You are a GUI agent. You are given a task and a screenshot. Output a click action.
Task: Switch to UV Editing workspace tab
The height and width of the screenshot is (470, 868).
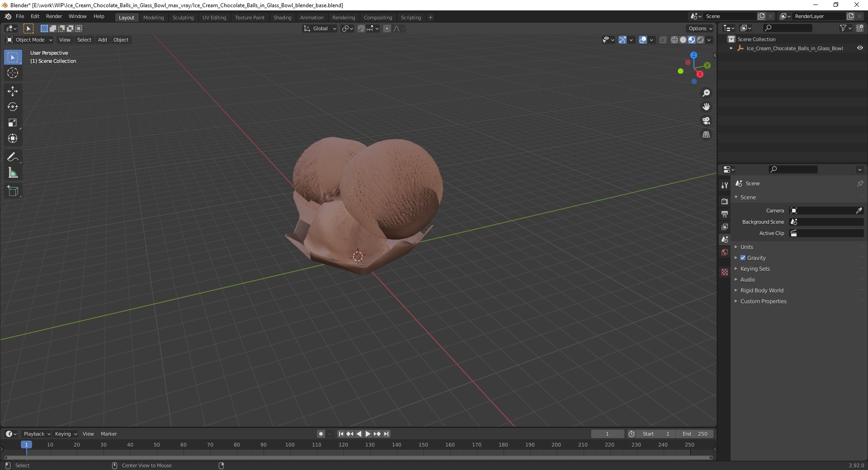(214, 18)
